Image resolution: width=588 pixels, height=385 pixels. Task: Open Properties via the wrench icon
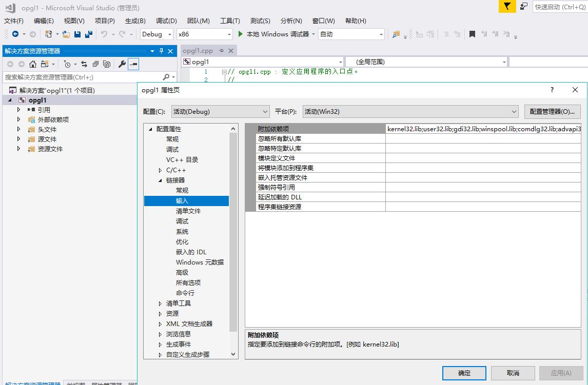point(122,64)
